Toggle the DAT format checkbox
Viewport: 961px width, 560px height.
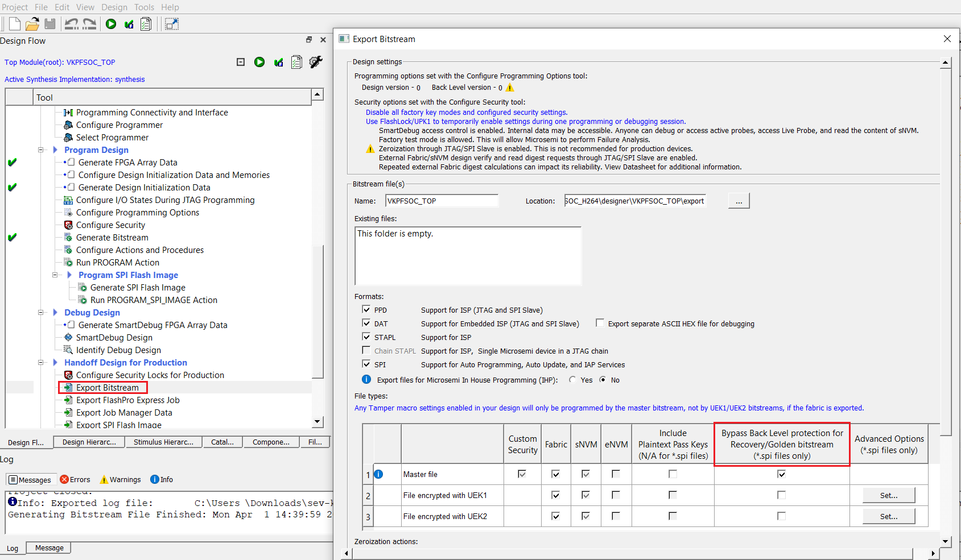366,323
